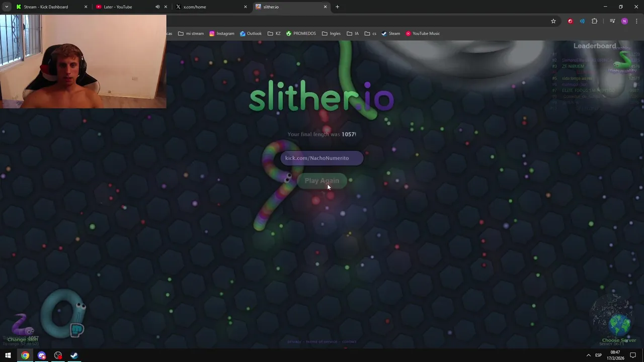Image resolution: width=644 pixels, height=362 pixels.
Task: Open the mi stream bookmarks folder
Action: [191, 34]
